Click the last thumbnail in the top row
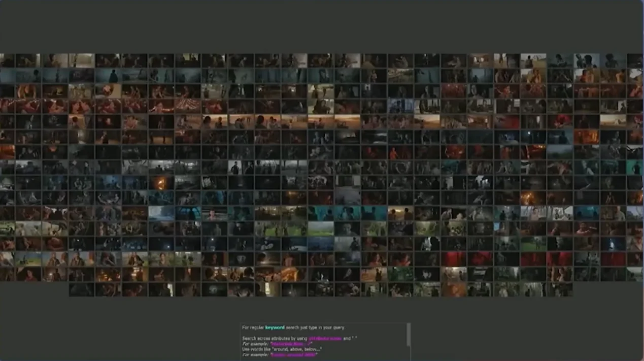The image size is (644, 361). click(x=635, y=61)
